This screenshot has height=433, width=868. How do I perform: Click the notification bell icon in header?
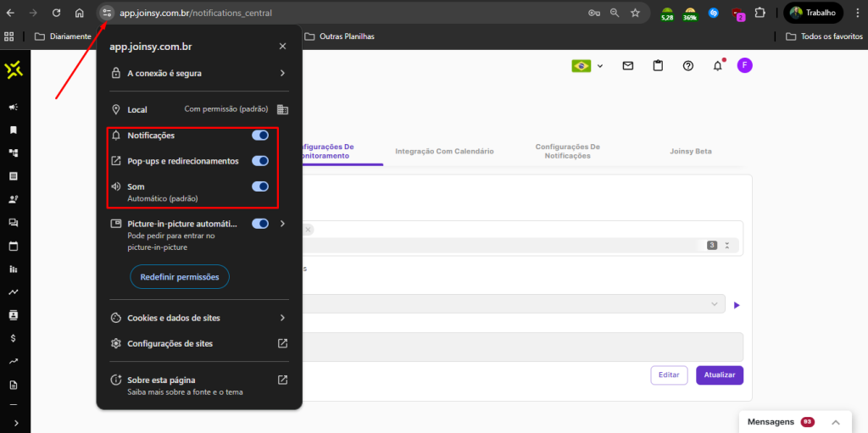717,66
